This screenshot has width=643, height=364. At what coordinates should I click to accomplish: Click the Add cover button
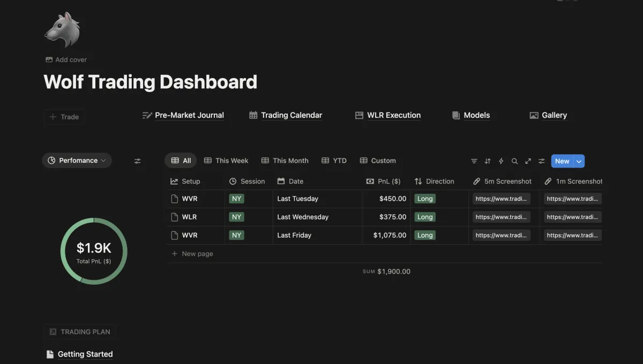click(x=66, y=59)
